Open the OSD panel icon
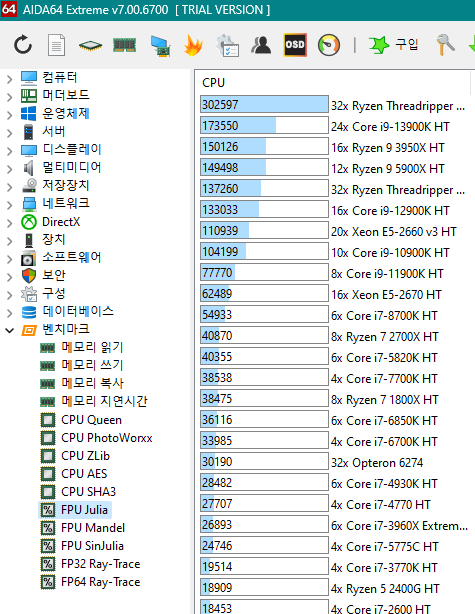475x614 pixels. 295,45
